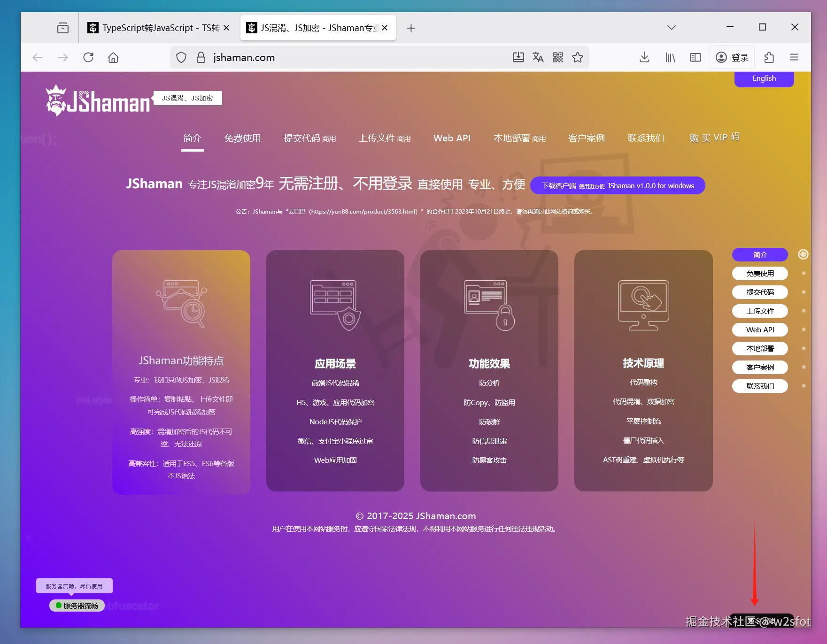This screenshot has width=827, height=644.
Task: Select the page dot beside 联系我们
Action: click(804, 386)
